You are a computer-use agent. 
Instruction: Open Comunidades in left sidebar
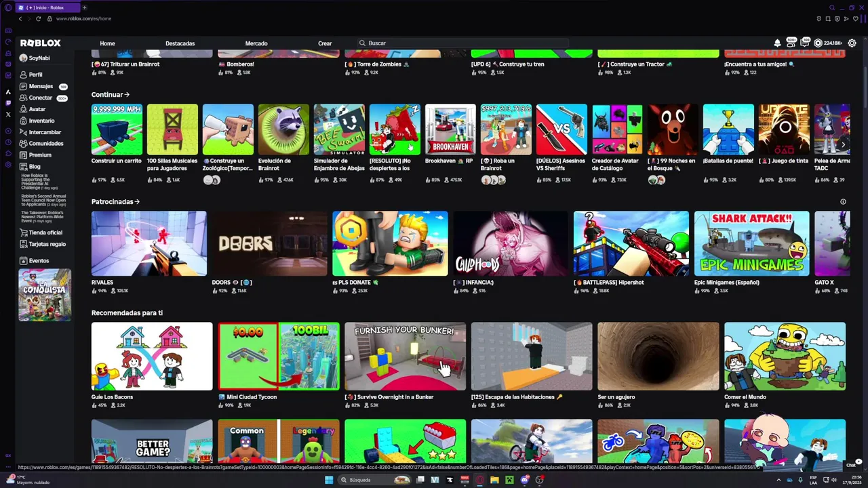pyautogui.click(x=41, y=144)
